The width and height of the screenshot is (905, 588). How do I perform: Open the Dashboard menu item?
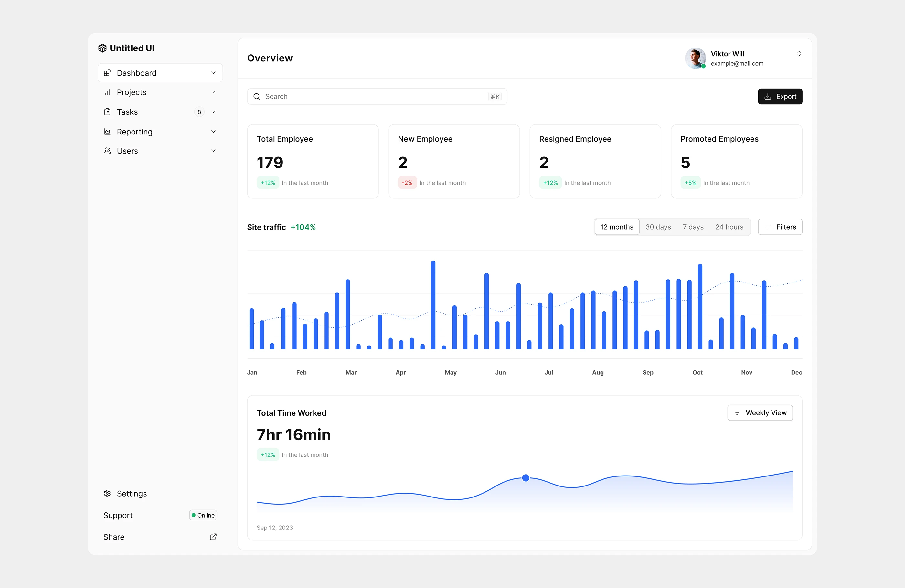[x=160, y=73]
